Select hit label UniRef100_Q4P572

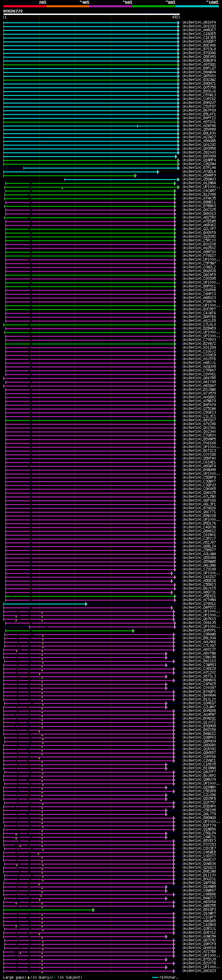click(x=199, y=608)
